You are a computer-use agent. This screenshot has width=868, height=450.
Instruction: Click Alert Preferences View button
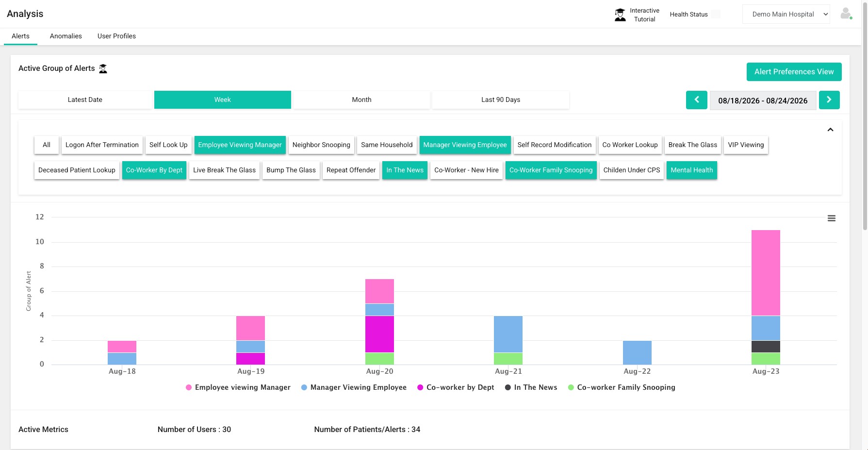pyautogui.click(x=794, y=72)
